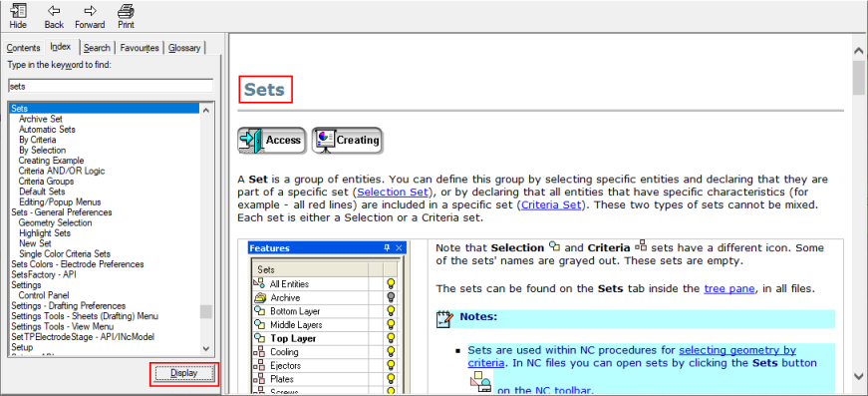Click the Notes notepad icon

(443, 319)
